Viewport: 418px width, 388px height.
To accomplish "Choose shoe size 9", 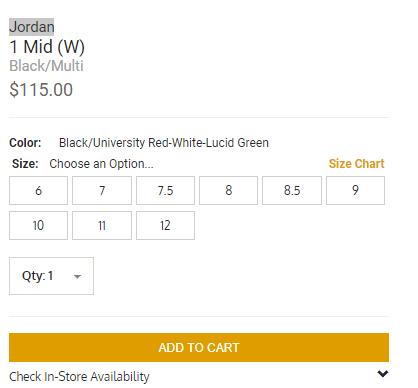I will [x=355, y=191].
